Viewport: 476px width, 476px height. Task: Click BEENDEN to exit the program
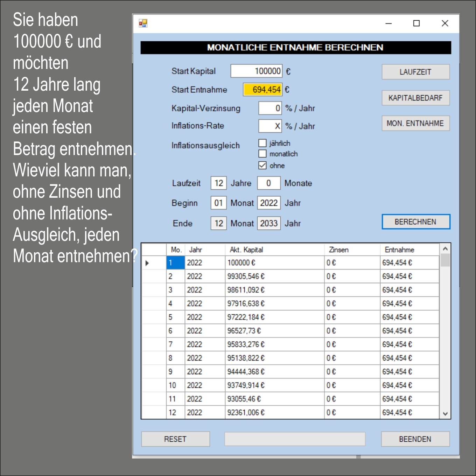click(415, 439)
